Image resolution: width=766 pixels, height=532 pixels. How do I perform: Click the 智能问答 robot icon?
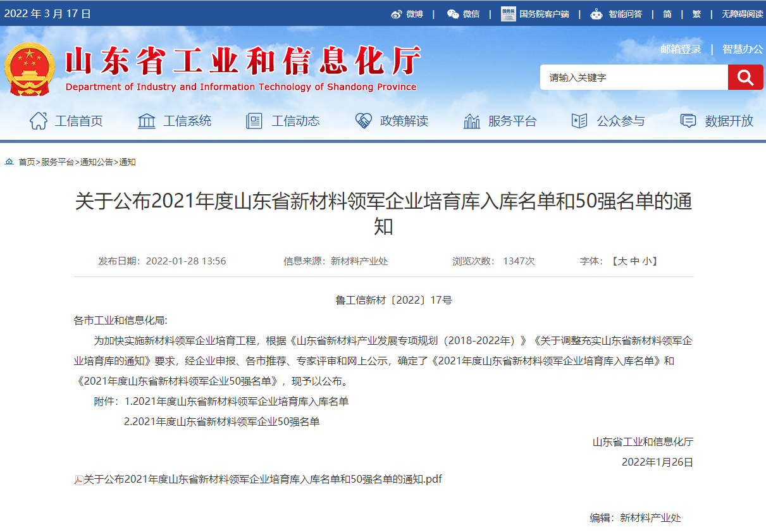tap(596, 14)
